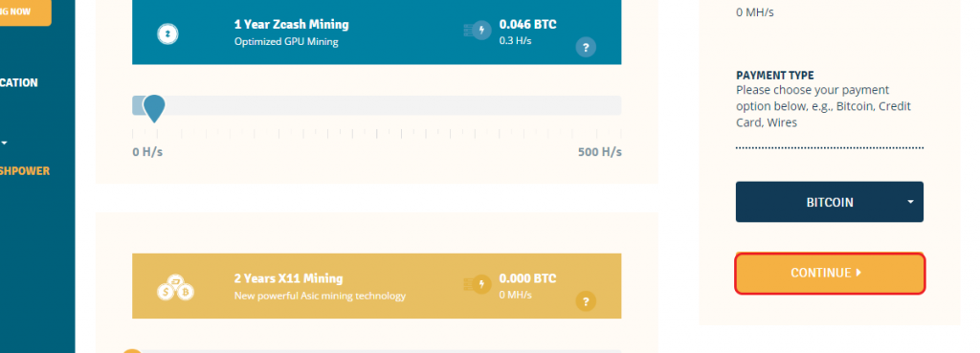
Task: Open the BITCOIN payment type dropdown
Action: pyautogui.click(x=830, y=202)
